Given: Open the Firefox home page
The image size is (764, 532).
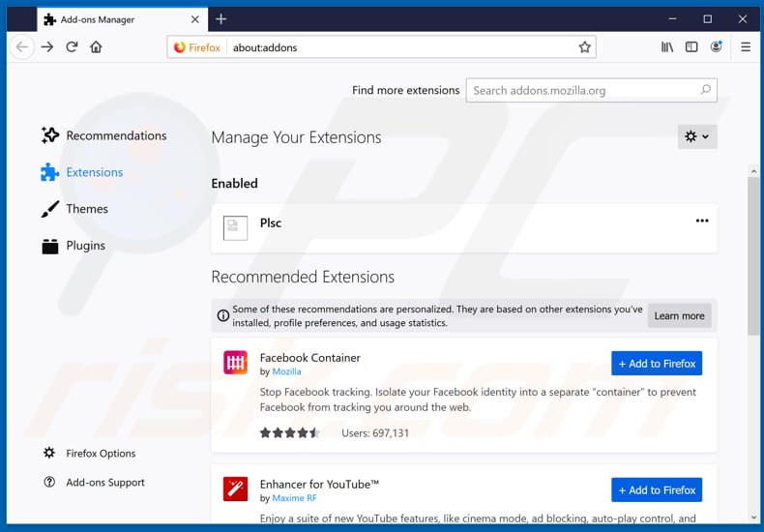Looking at the screenshot, I should [96, 47].
